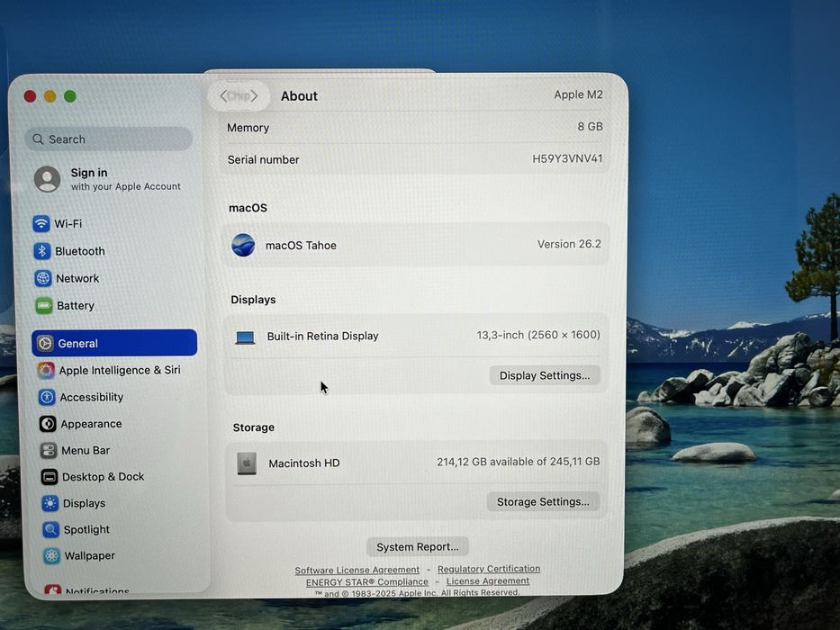This screenshot has width=840, height=630.
Task: Click the Version 26.2 text
Action: (569, 244)
